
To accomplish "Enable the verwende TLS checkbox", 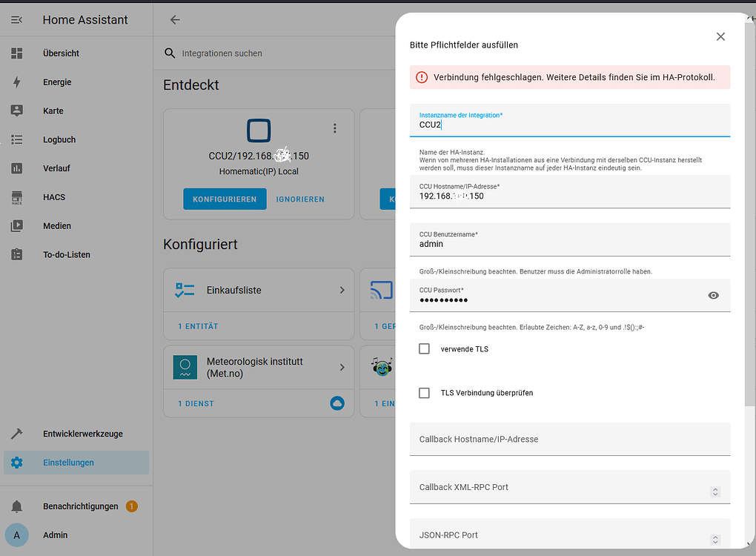I will pos(424,348).
